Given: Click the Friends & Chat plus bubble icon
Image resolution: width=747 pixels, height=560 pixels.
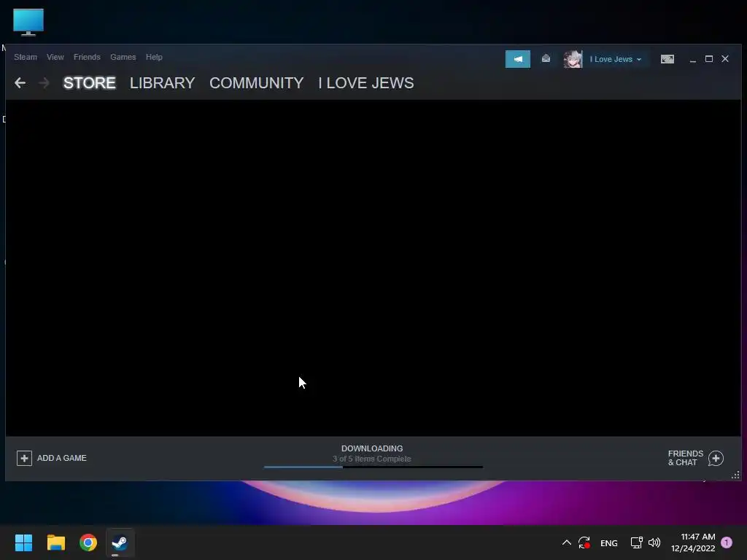Looking at the screenshot, I should (x=716, y=458).
